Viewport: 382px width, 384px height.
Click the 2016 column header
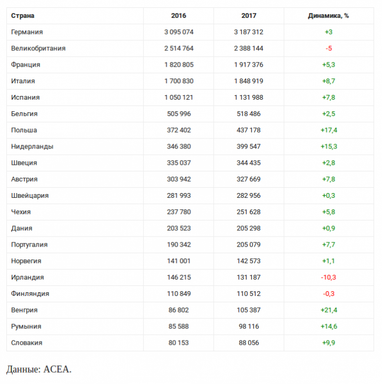179,16
